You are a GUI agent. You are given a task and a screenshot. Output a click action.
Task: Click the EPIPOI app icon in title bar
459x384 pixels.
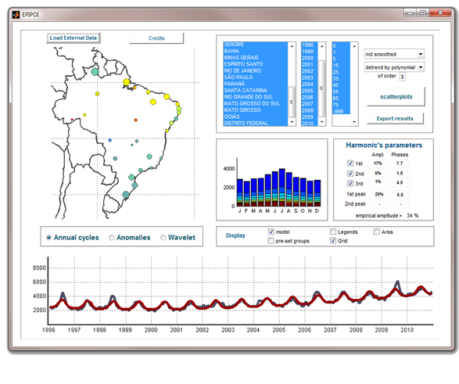[16, 15]
